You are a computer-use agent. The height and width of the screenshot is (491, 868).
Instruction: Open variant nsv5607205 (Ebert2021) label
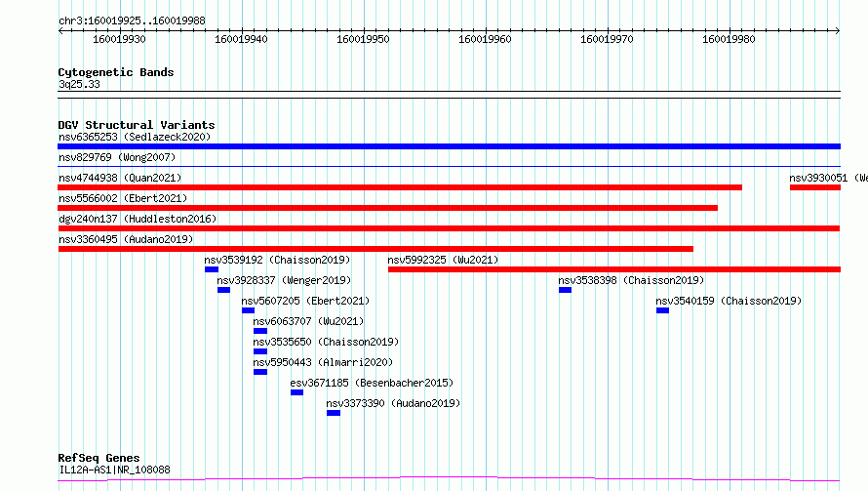pyautogui.click(x=305, y=301)
